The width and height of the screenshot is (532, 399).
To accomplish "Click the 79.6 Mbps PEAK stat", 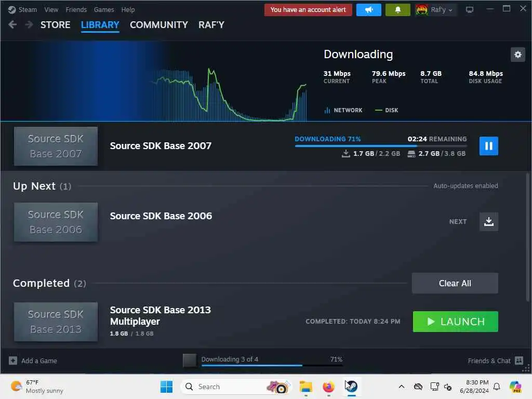I will coord(389,77).
